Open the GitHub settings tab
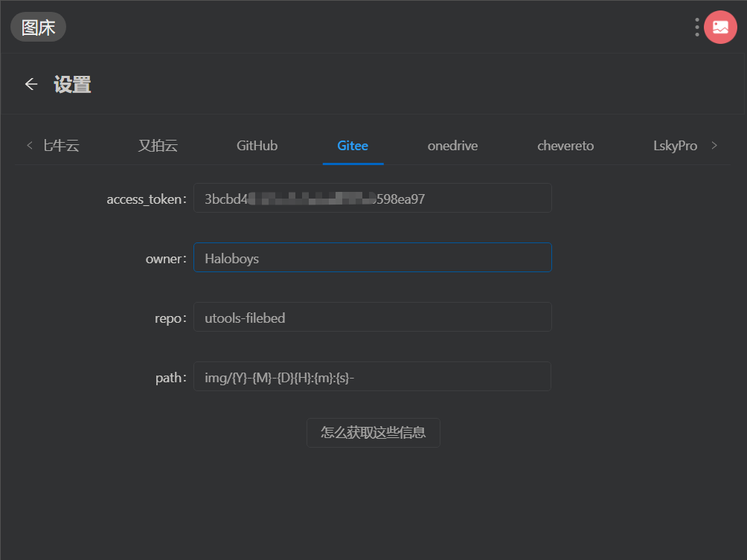 (x=257, y=145)
